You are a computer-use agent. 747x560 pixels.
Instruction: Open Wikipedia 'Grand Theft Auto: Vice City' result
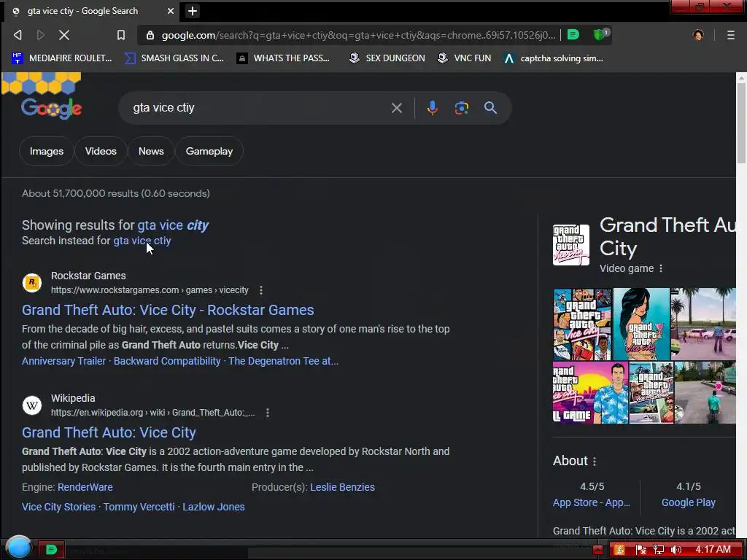109,432
